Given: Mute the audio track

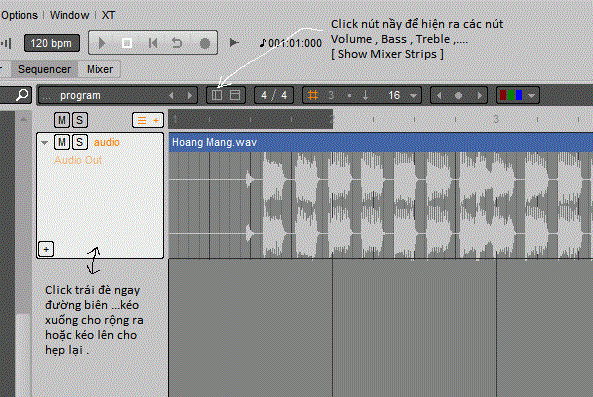Looking at the screenshot, I should tap(62, 142).
